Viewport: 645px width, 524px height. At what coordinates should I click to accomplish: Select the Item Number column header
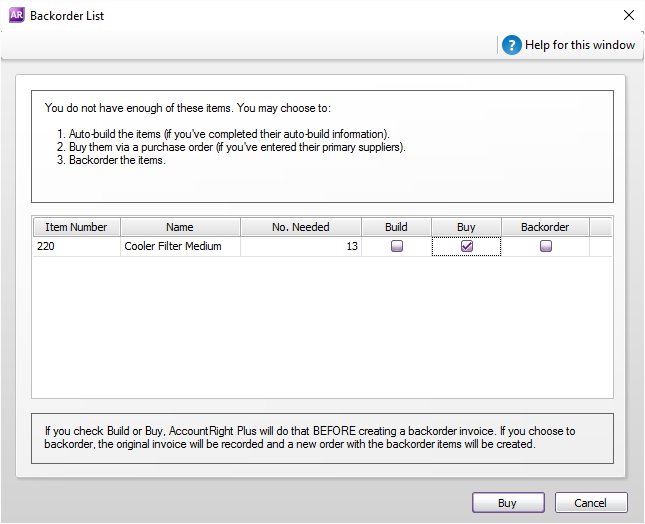pyautogui.click(x=76, y=227)
